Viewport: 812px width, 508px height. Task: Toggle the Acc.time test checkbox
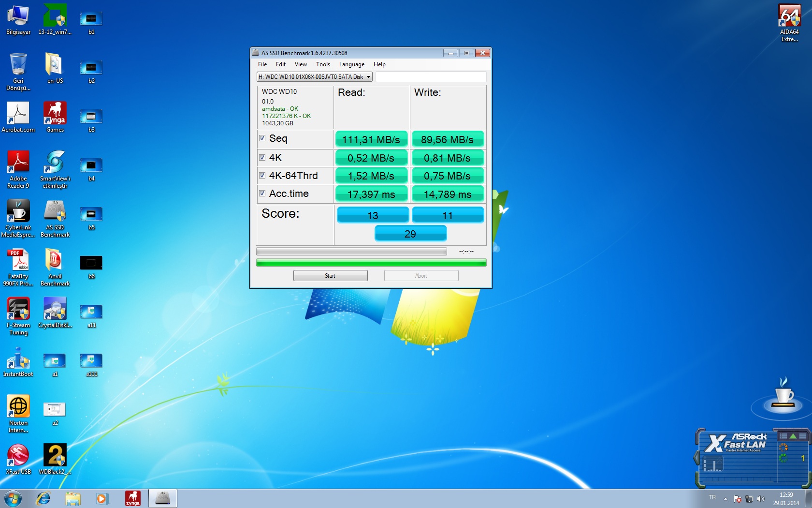point(262,194)
